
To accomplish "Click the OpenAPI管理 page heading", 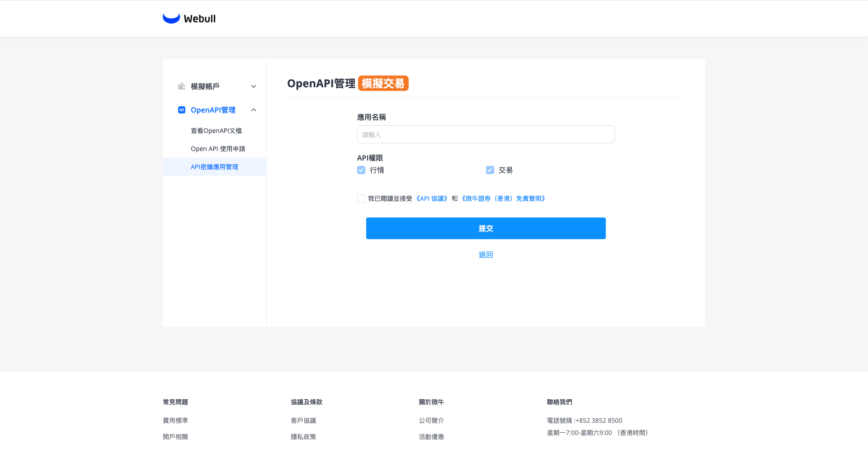I will [x=321, y=84].
